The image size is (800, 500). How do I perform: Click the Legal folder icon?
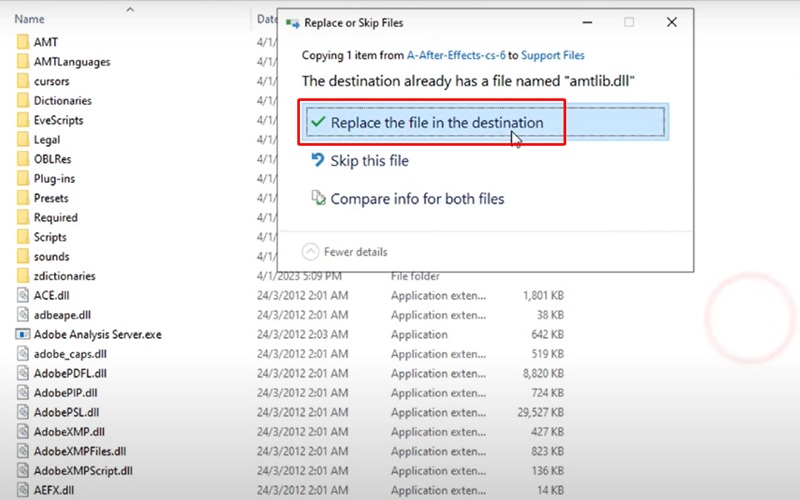click(x=23, y=139)
